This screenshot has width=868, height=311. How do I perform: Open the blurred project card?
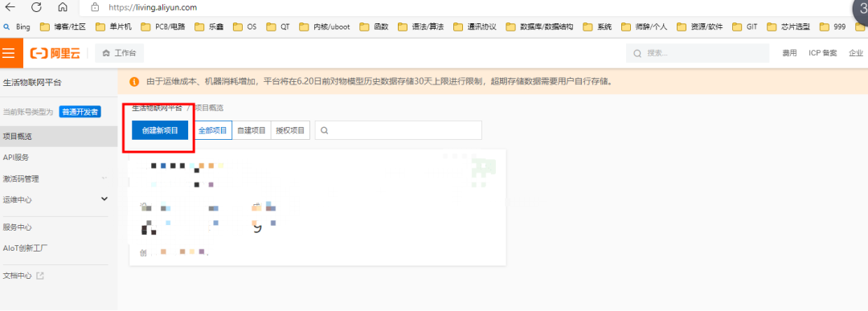tap(317, 207)
